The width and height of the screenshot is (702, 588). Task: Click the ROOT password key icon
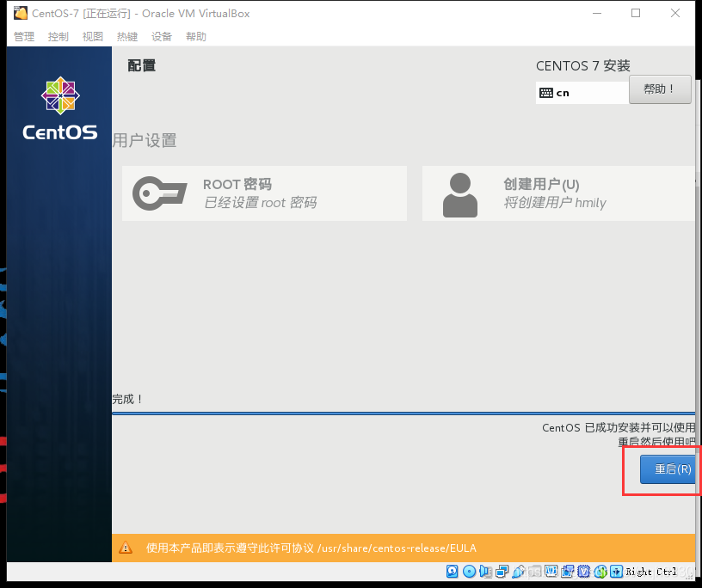(x=160, y=193)
